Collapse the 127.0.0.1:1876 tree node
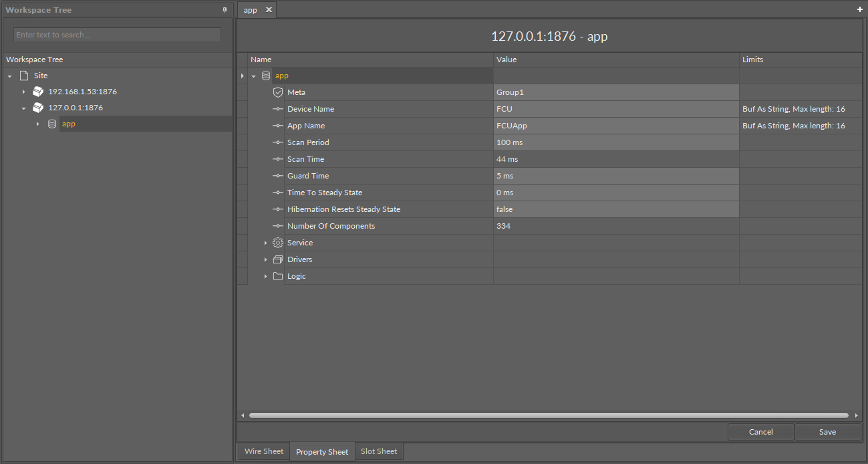 pyautogui.click(x=23, y=108)
